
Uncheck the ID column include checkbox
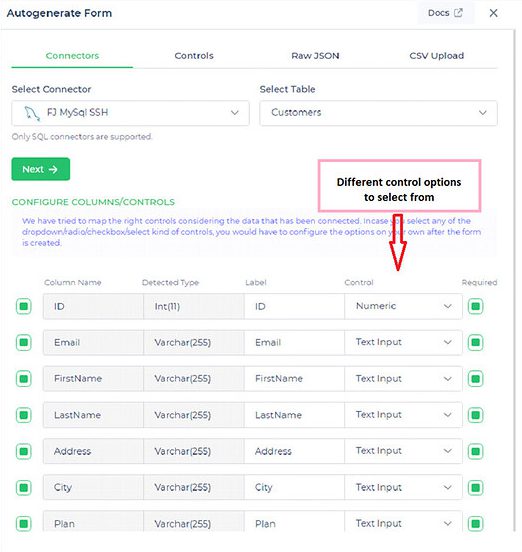(24, 306)
